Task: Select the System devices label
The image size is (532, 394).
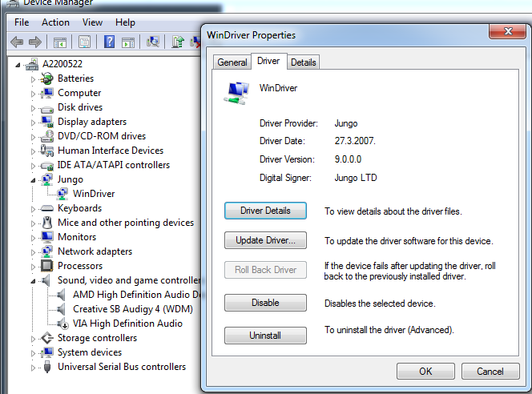Action: [90, 352]
